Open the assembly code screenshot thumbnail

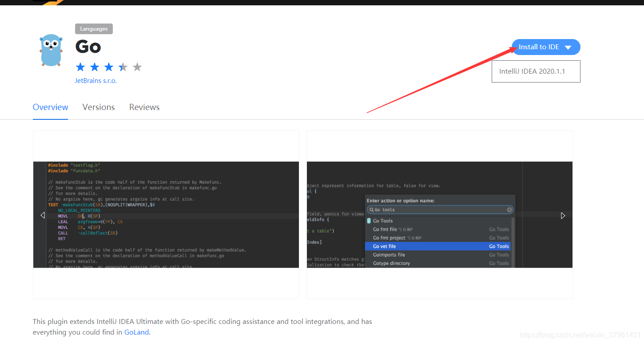click(166, 215)
